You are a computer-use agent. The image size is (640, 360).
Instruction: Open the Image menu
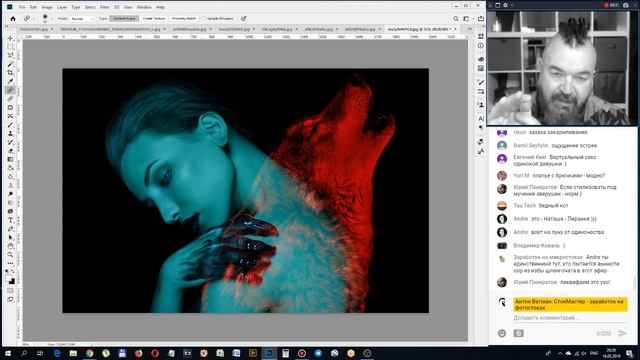[x=47, y=7]
